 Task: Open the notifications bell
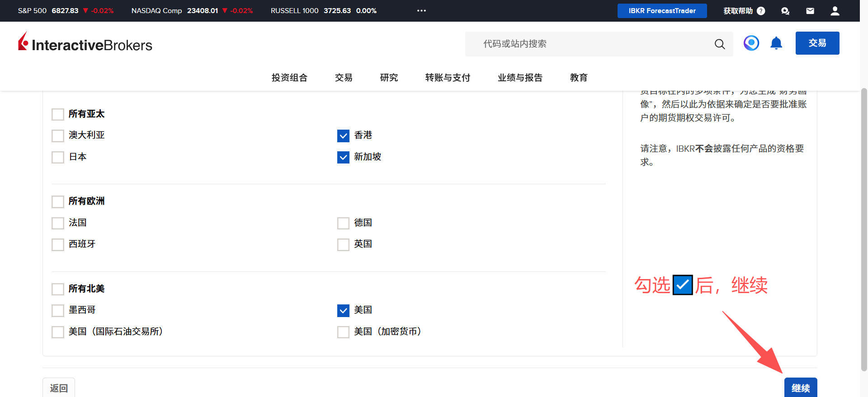[x=776, y=43]
